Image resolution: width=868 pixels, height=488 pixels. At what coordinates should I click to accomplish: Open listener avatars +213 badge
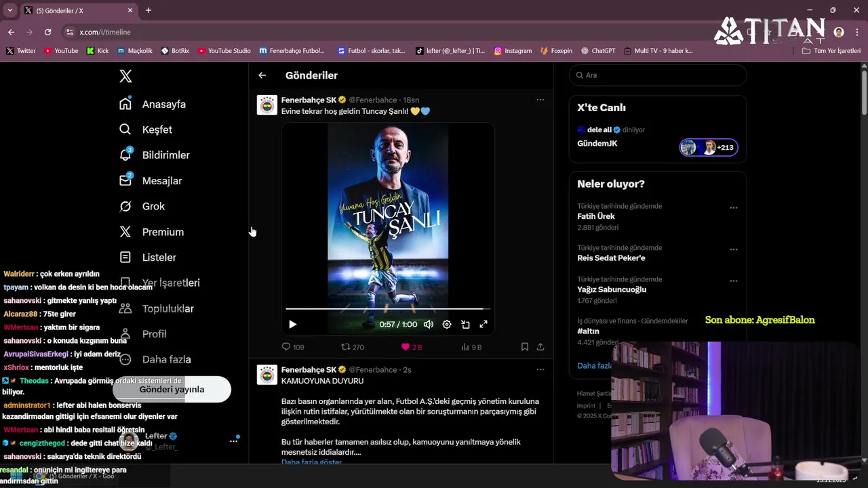tap(709, 147)
